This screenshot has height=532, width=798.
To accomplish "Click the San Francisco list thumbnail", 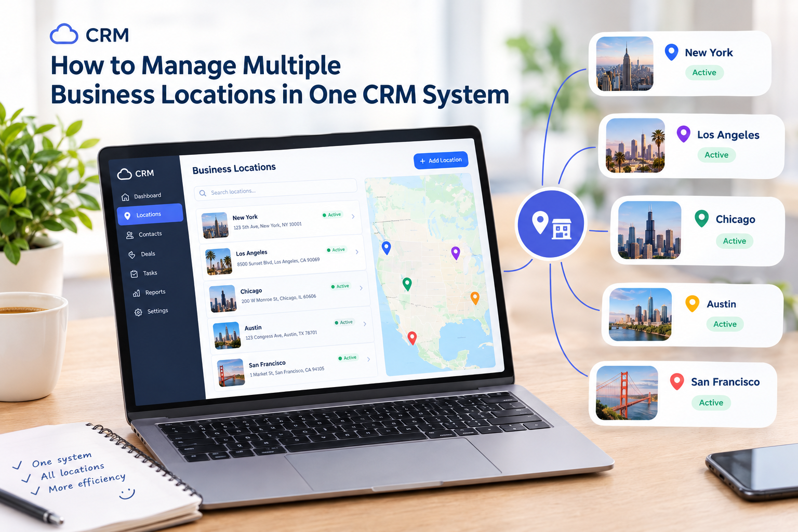I will 231,373.
